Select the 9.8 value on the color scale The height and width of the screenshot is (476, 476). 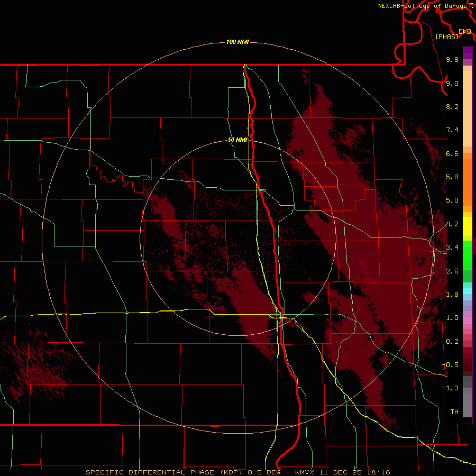pos(452,60)
